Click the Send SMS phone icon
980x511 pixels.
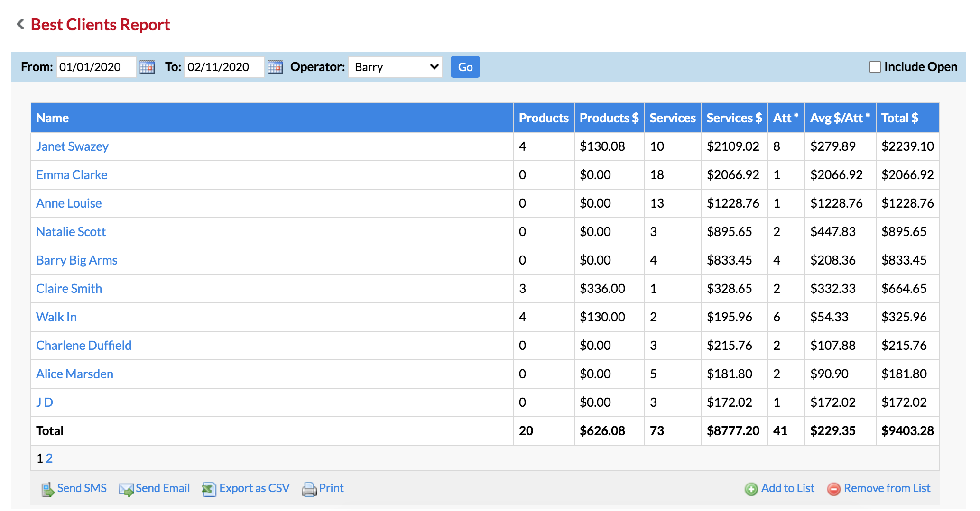click(x=48, y=489)
